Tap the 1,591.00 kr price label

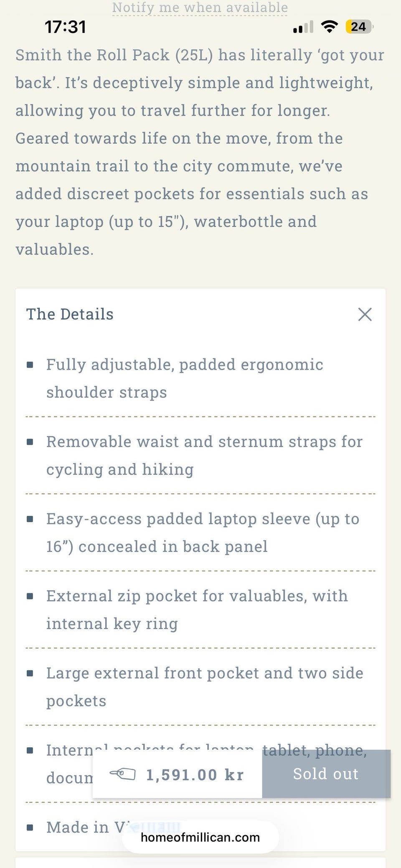195,775
